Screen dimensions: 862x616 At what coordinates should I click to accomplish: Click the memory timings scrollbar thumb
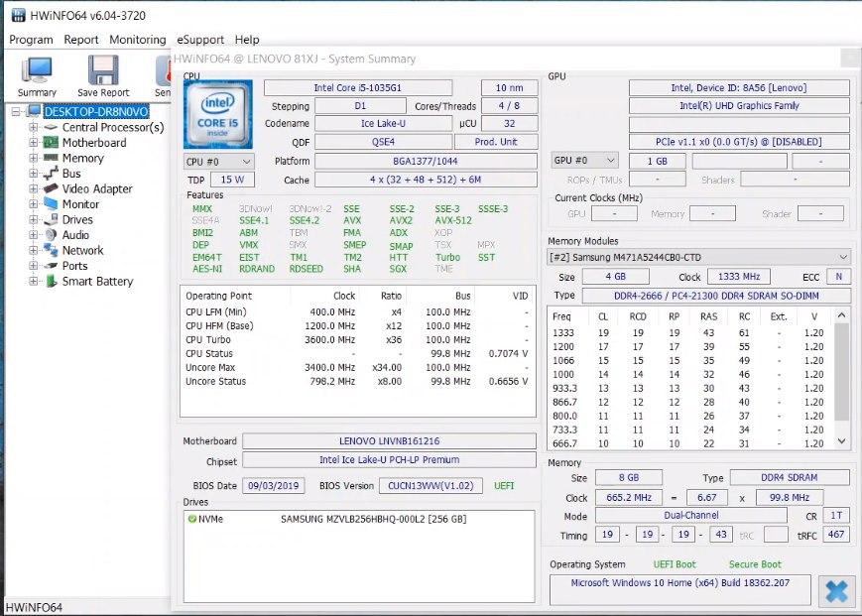point(841,372)
